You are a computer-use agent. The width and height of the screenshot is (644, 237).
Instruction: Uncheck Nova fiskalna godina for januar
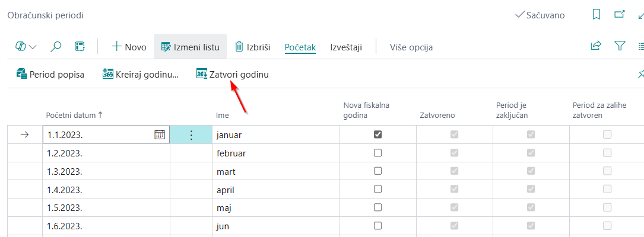tap(378, 134)
